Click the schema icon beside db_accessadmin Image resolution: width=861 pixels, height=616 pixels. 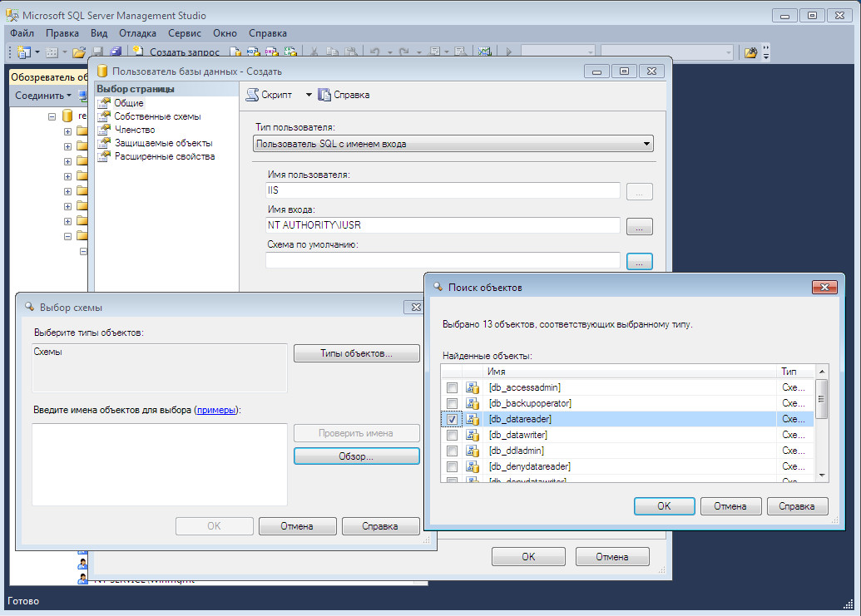pos(473,388)
